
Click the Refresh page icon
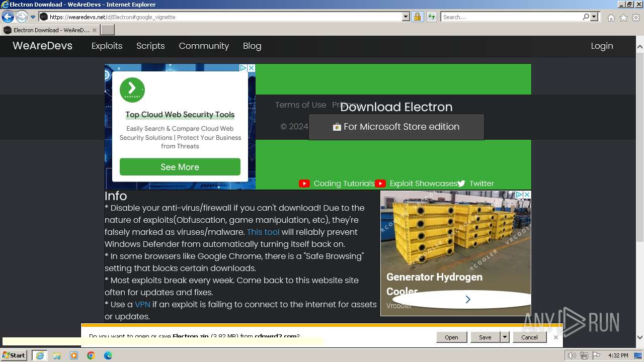[431, 17]
